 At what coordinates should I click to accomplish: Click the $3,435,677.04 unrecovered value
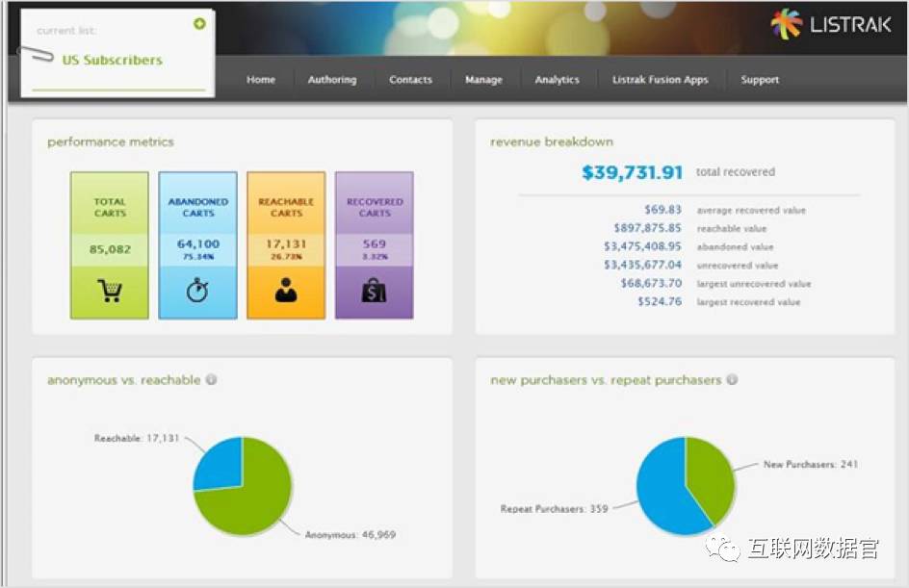(642, 265)
